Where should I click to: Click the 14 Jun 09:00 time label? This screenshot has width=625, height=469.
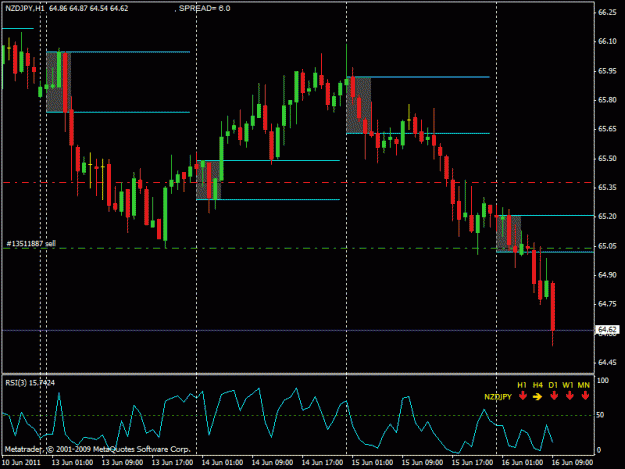(273, 462)
